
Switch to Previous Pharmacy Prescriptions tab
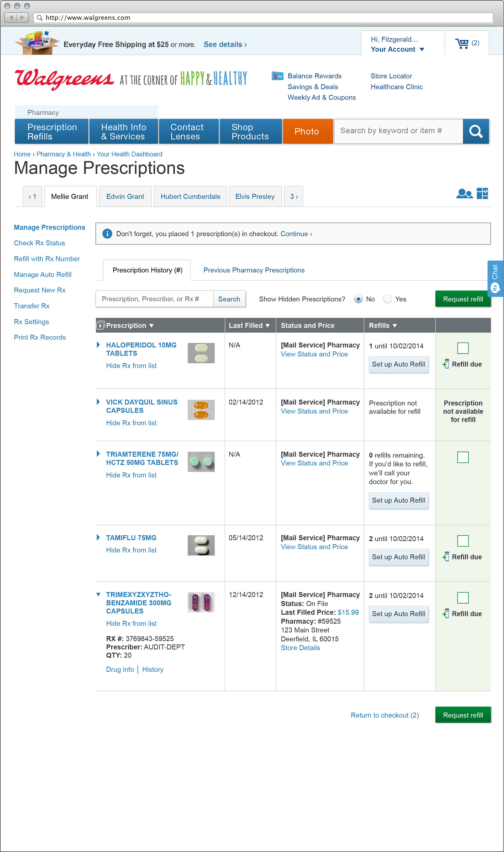254,270
